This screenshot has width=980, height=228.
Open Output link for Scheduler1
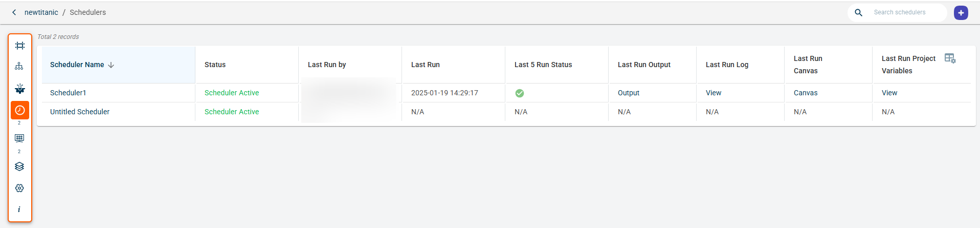(629, 93)
